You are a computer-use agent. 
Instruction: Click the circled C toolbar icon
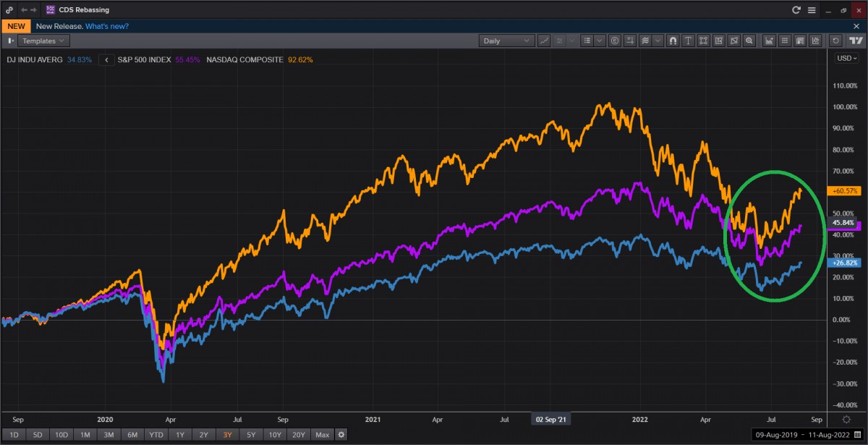(615, 41)
